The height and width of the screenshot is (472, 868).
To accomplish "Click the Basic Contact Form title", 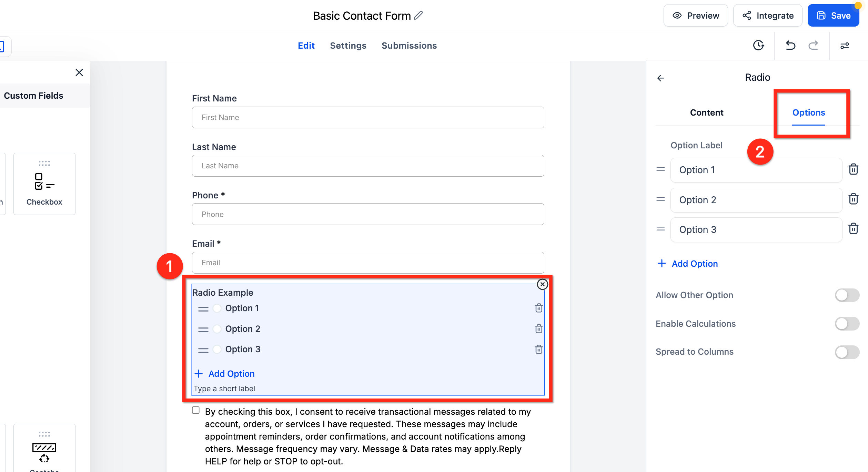I will [x=362, y=16].
